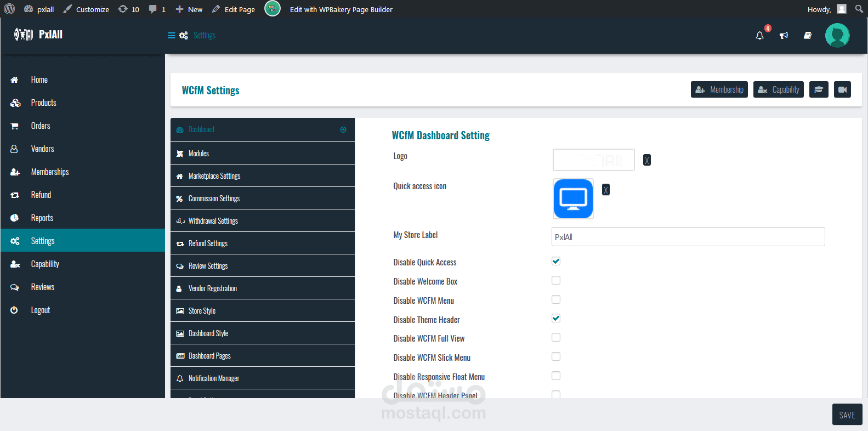
Task: Open Commission Settings tab
Action: click(263, 199)
